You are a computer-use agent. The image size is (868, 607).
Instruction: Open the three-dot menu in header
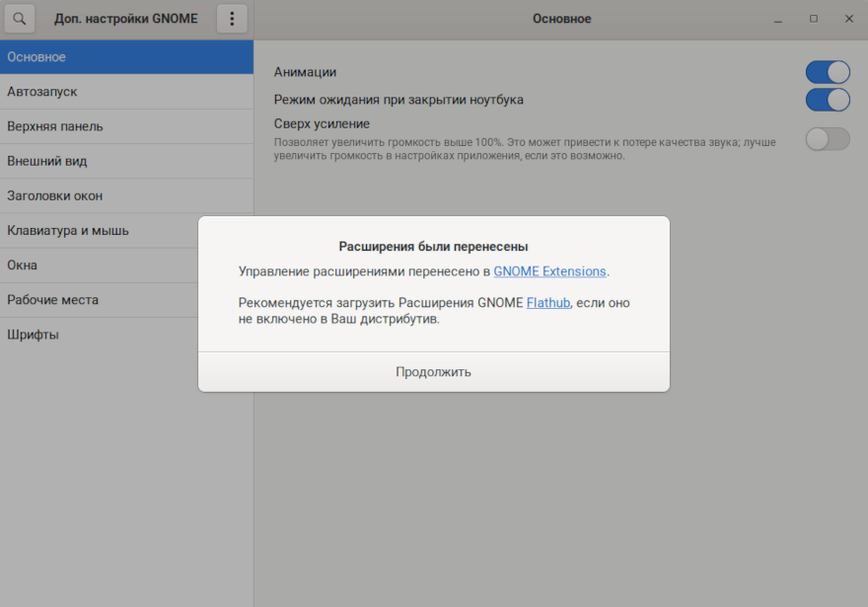coord(232,19)
